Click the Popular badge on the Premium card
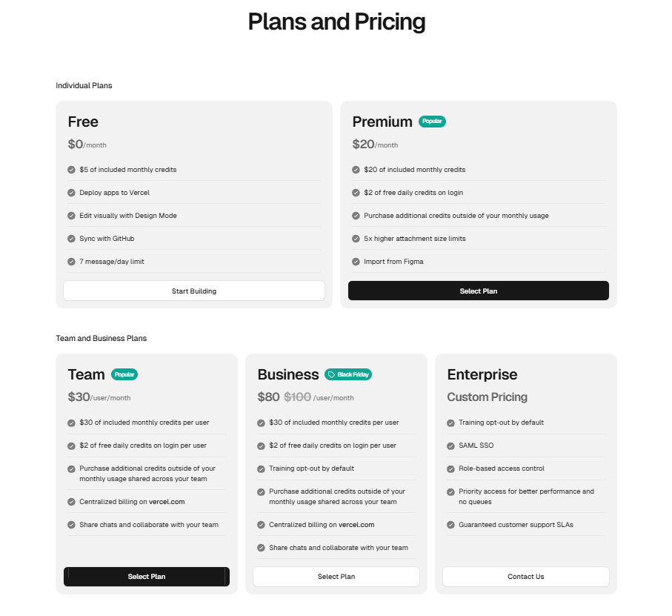672x616 pixels. click(x=432, y=121)
